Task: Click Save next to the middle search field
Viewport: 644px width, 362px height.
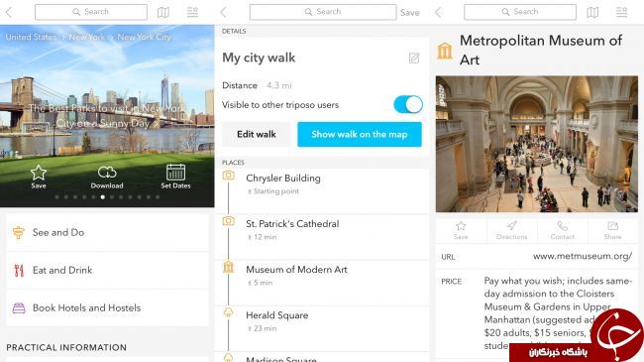Action: tap(410, 12)
